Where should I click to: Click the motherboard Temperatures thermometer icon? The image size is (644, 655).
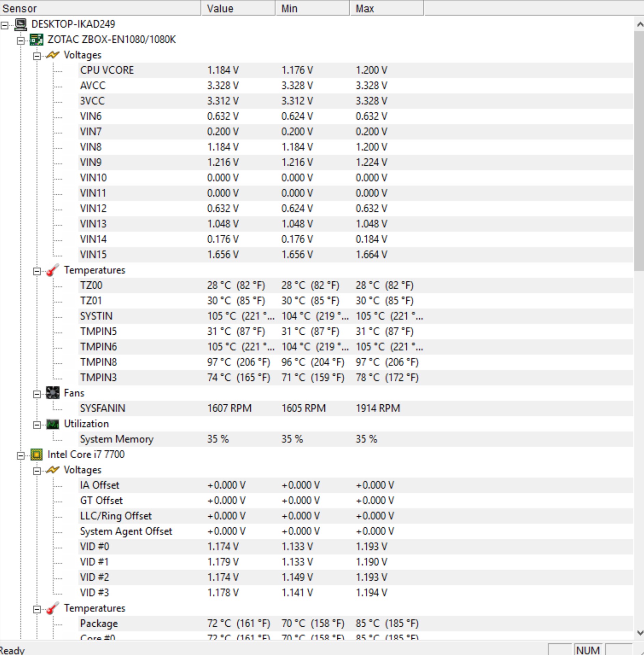click(53, 270)
